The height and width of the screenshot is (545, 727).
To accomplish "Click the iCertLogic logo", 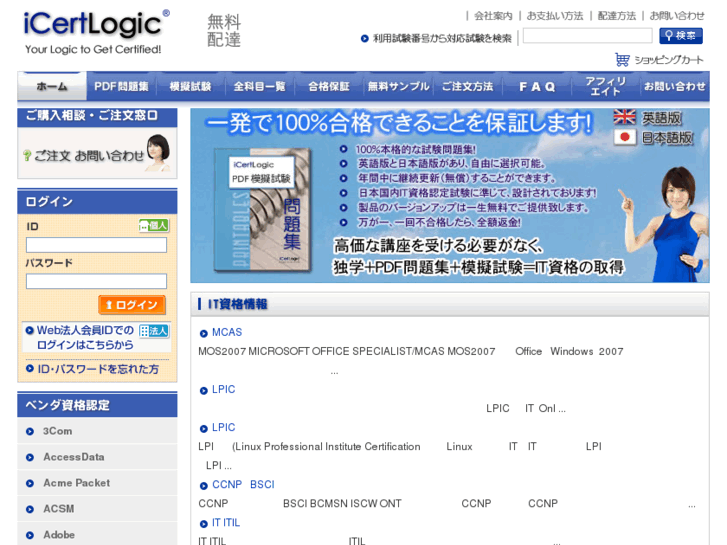I will coord(96,32).
